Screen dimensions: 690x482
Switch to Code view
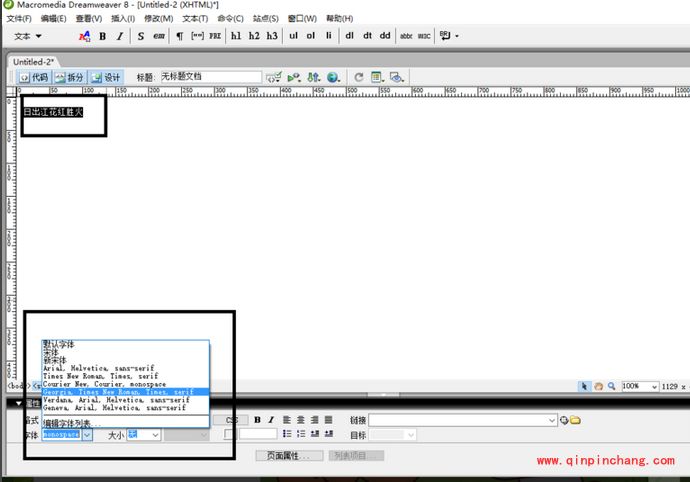point(33,77)
